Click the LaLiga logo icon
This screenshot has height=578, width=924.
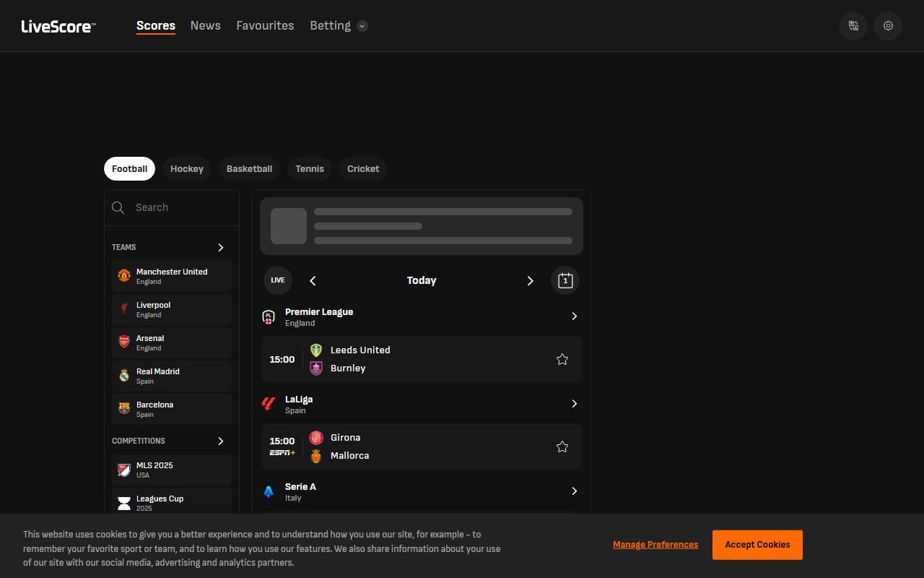269,404
